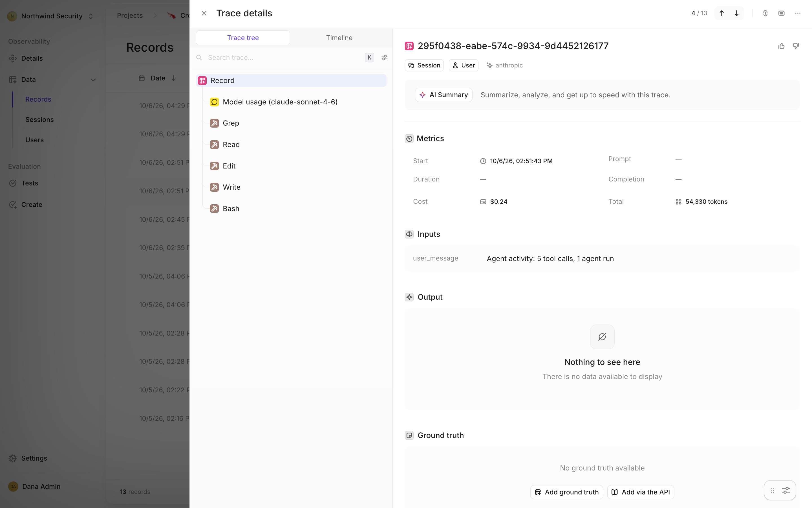Collapse the Data section chevron
812x508 pixels.
coord(93,80)
